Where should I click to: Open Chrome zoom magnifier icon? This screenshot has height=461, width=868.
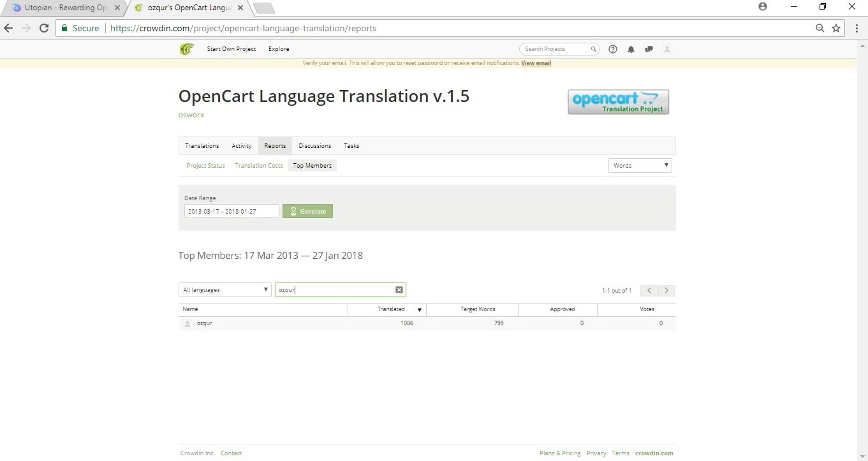(820, 28)
